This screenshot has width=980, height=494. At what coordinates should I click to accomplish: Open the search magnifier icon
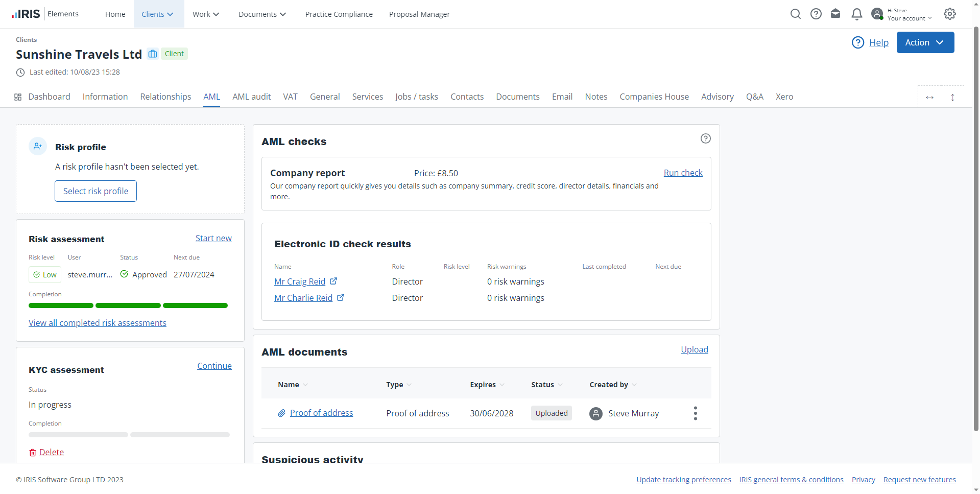pyautogui.click(x=795, y=14)
